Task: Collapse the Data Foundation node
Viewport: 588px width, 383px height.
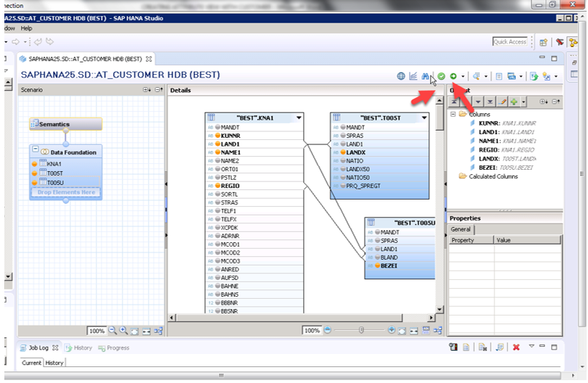Action: coord(36,149)
